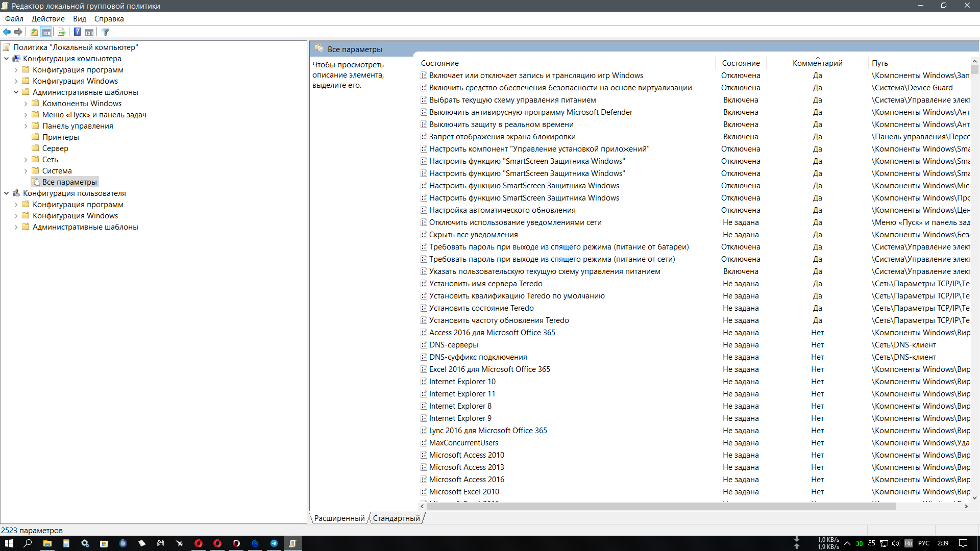
Task: Click the Up one level folder icon
Action: click(34, 32)
